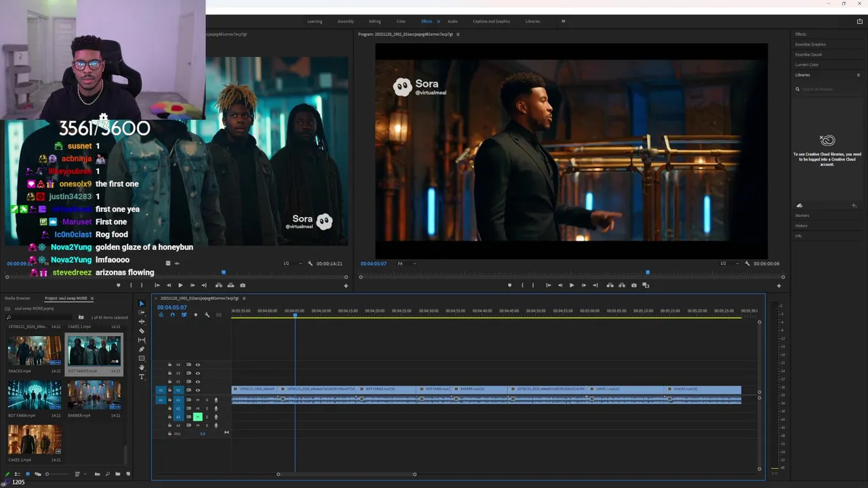868x488 pixels.
Task: Open Libraries panel menu
Action: [859, 75]
